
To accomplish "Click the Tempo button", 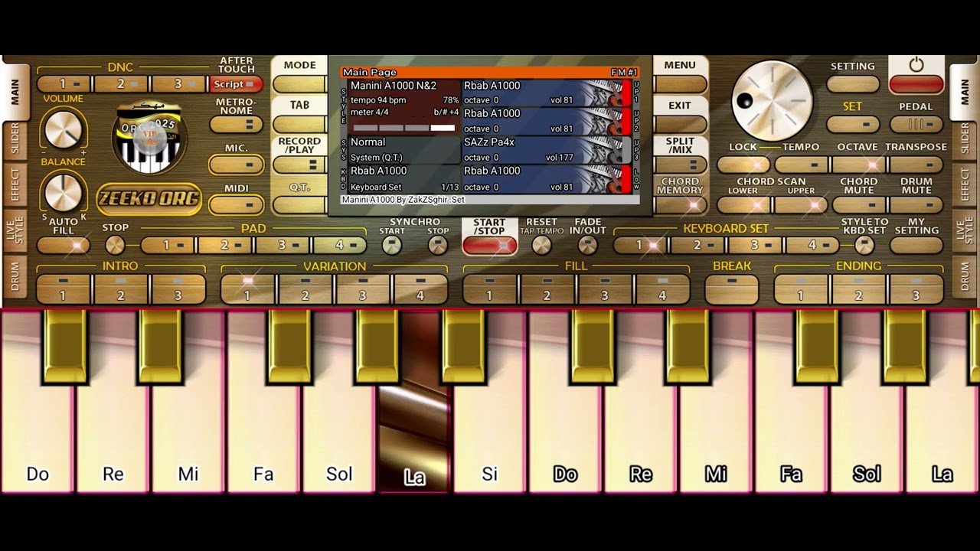I will point(801,165).
